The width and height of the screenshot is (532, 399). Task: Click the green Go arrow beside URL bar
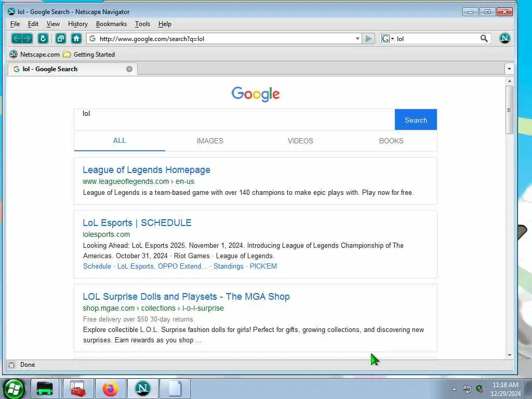(368, 38)
